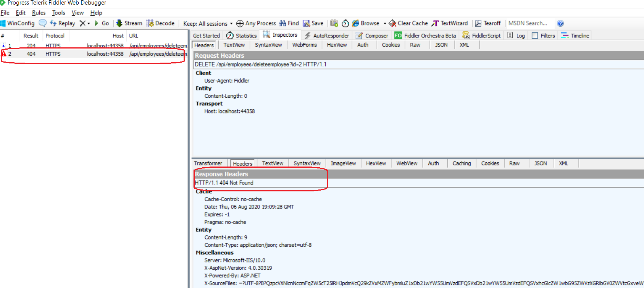
Task: Expand the Remove X dropdown arrow
Action: [89, 23]
